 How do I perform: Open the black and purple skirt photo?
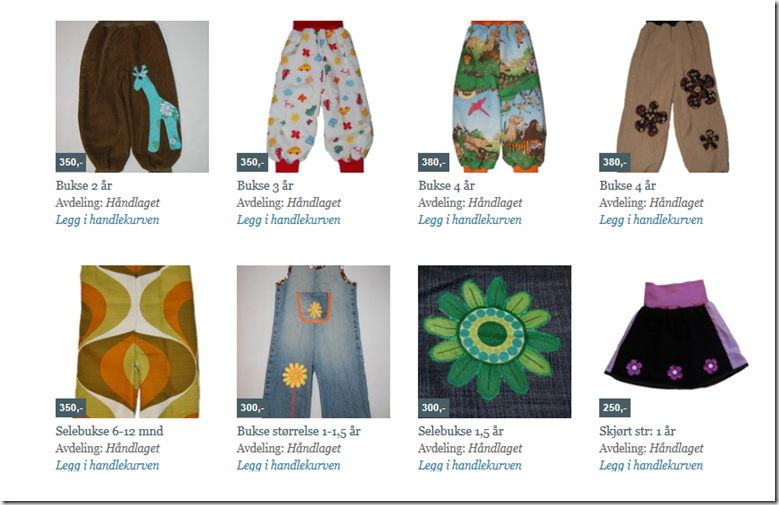click(x=676, y=341)
